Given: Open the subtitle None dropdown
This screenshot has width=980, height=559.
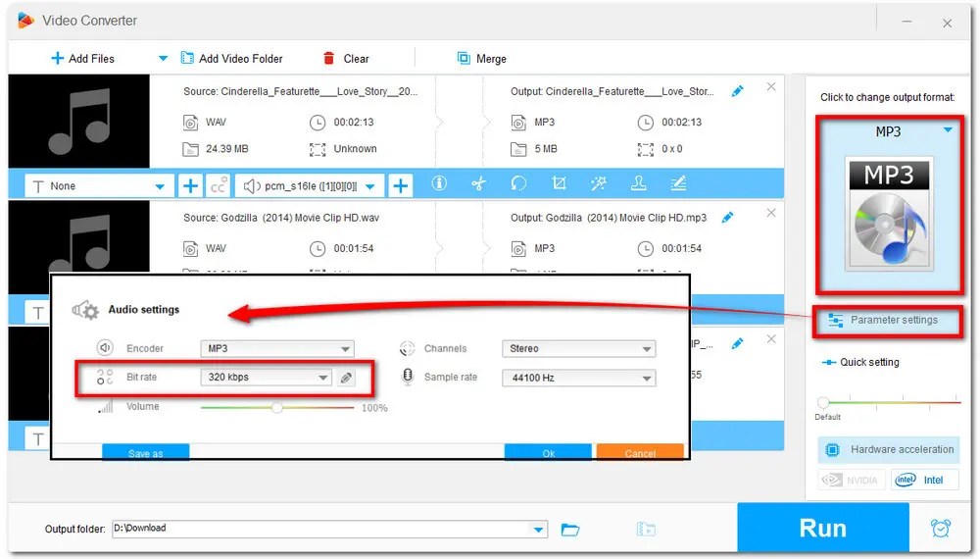Looking at the screenshot, I should (99, 186).
